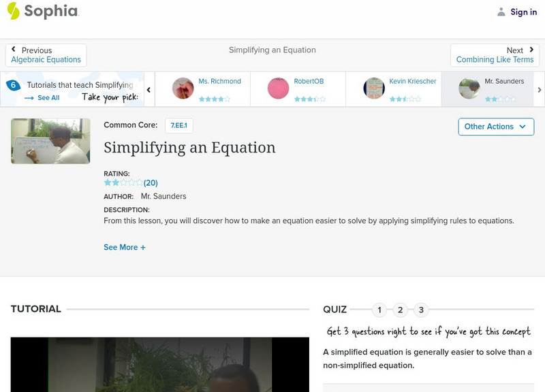This screenshot has width=545, height=392.
Task: Click the left arrow of the tutors carousel
Action: [x=149, y=88]
